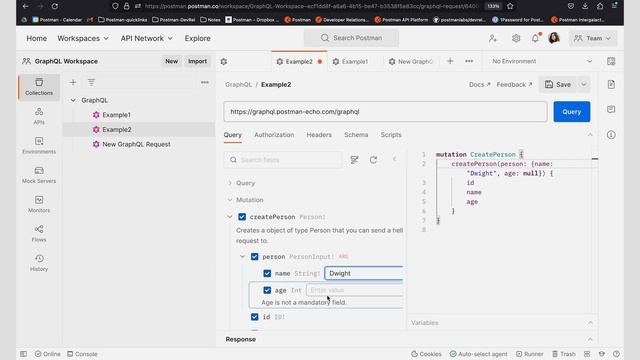This screenshot has width=640, height=360.
Task: Open the APIs sidebar section
Action: [39, 116]
